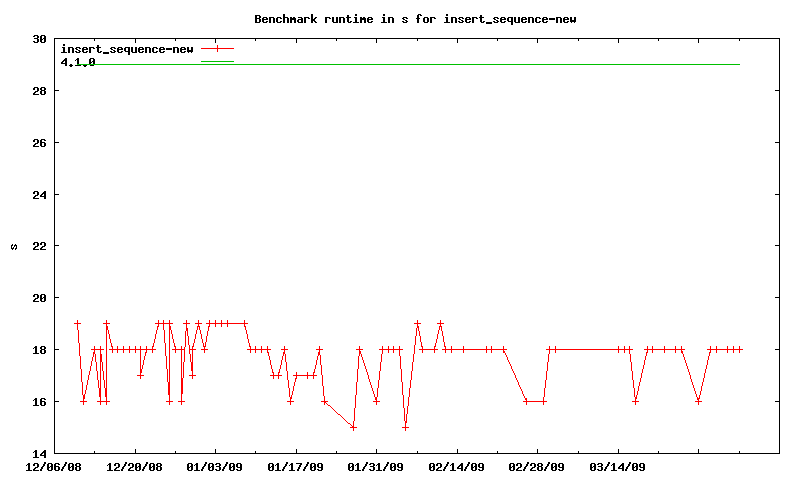
Task: Click the y-axis tick label 30
Action: tap(39, 39)
